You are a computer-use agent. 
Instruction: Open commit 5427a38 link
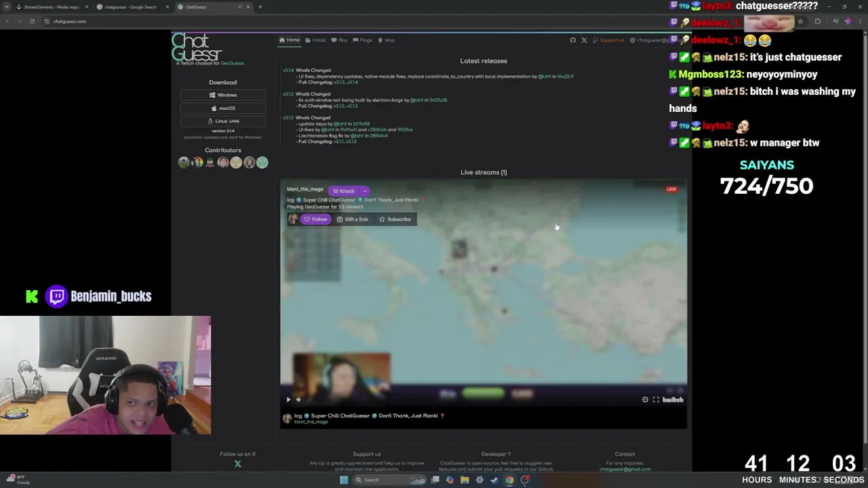coord(438,100)
